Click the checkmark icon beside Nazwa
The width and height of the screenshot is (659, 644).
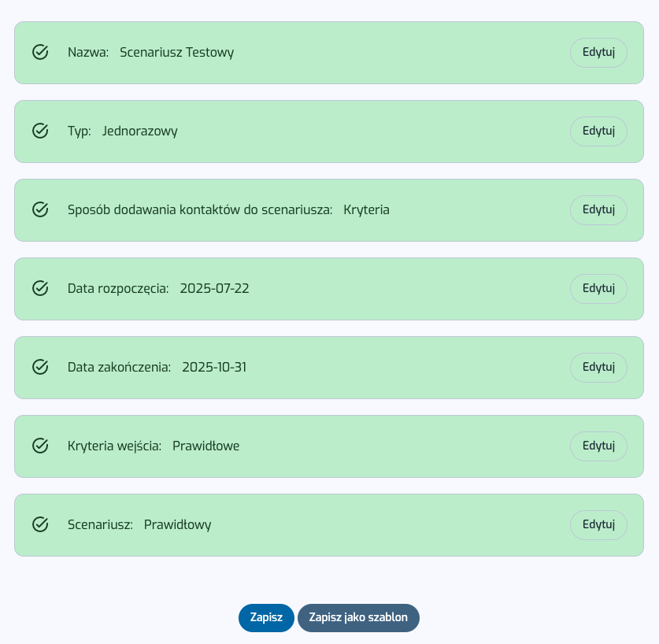pos(40,52)
